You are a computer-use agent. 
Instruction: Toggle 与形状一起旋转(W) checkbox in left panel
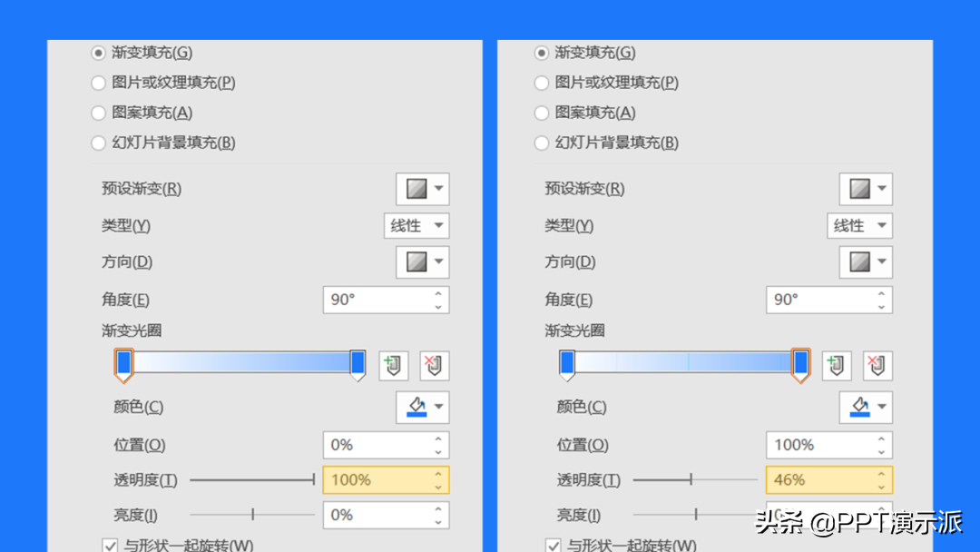[x=110, y=545]
